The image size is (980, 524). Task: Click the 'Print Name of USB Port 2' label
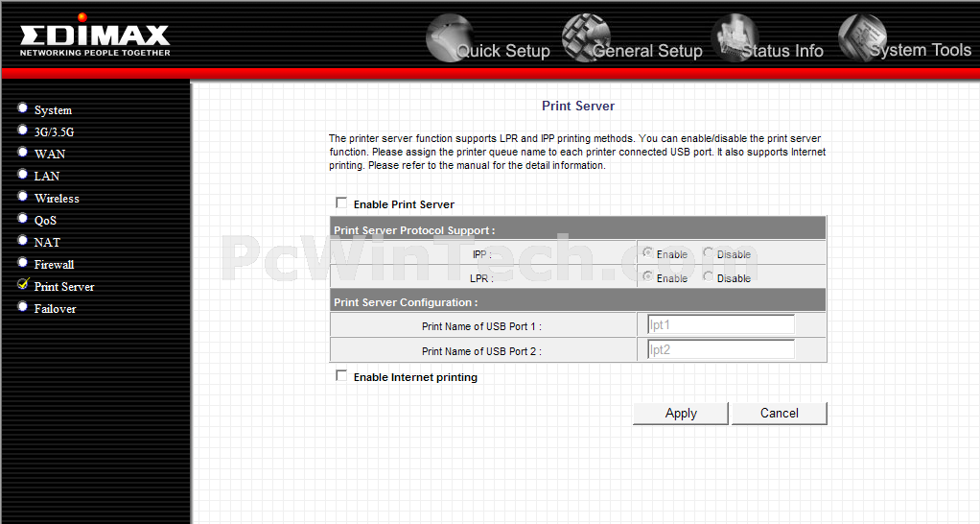(x=481, y=351)
